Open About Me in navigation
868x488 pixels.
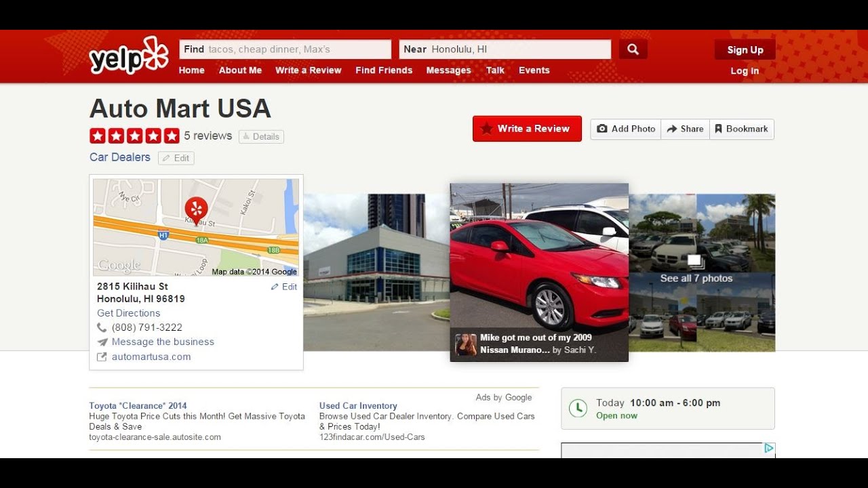[240, 70]
